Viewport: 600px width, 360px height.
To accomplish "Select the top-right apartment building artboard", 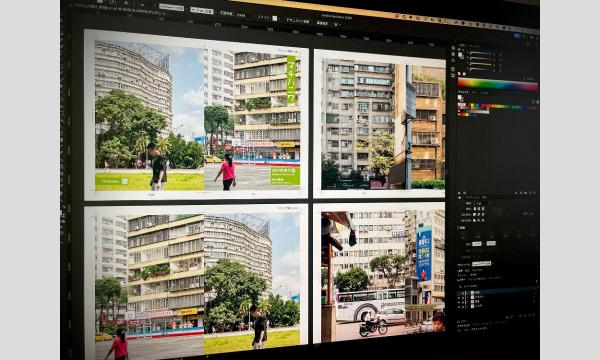I will click(380, 123).
